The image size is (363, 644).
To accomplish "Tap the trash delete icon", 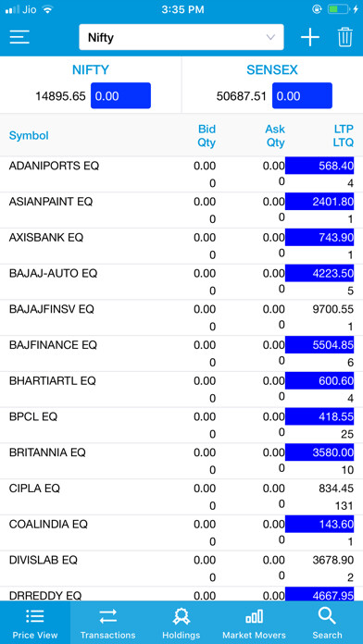I will 344,37.
